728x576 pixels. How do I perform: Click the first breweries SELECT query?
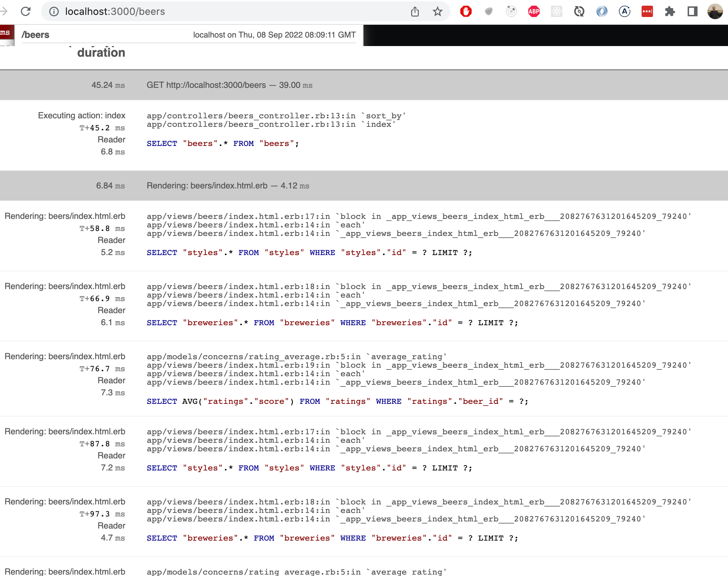pyautogui.click(x=332, y=323)
